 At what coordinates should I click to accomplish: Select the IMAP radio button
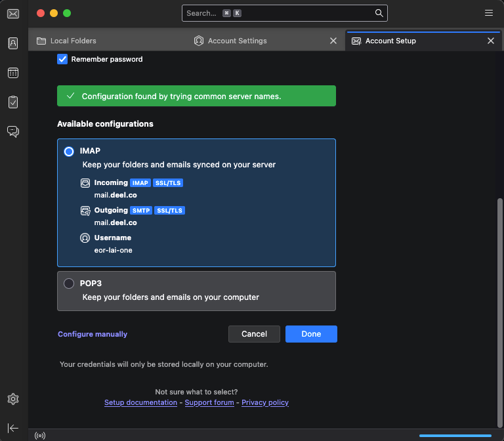[x=69, y=152]
